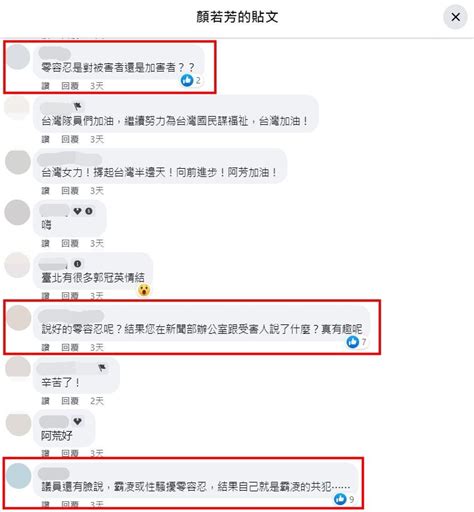Click the heart badge on 嗨 commenter

(x=77, y=211)
